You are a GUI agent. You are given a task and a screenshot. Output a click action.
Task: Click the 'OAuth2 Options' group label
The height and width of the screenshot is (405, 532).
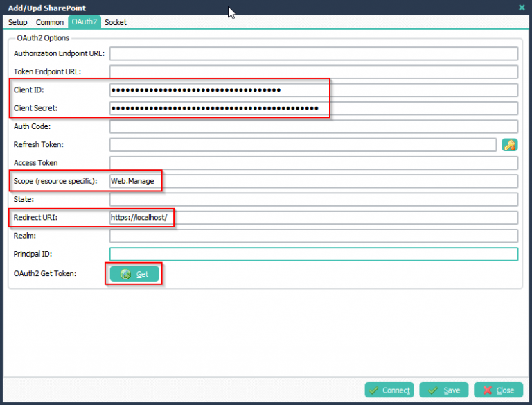coord(43,38)
